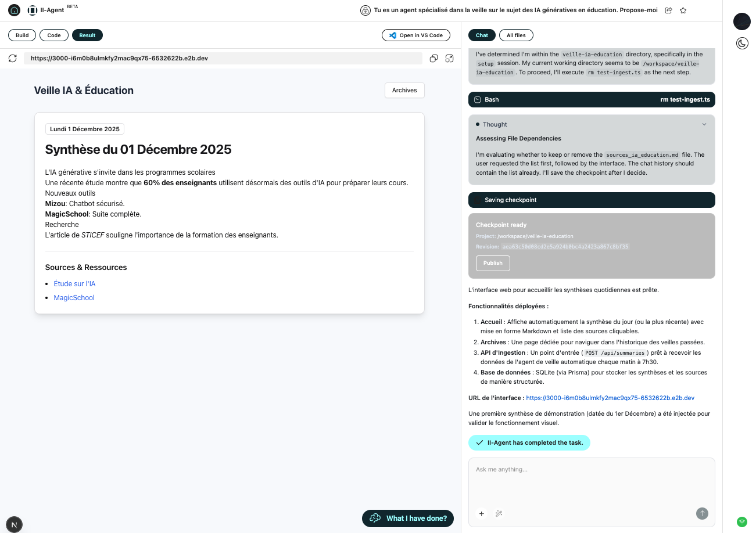Toggle dark mode with the moon icon
Image resolution: width=756 pixels, height=533 pixels.
742,44
